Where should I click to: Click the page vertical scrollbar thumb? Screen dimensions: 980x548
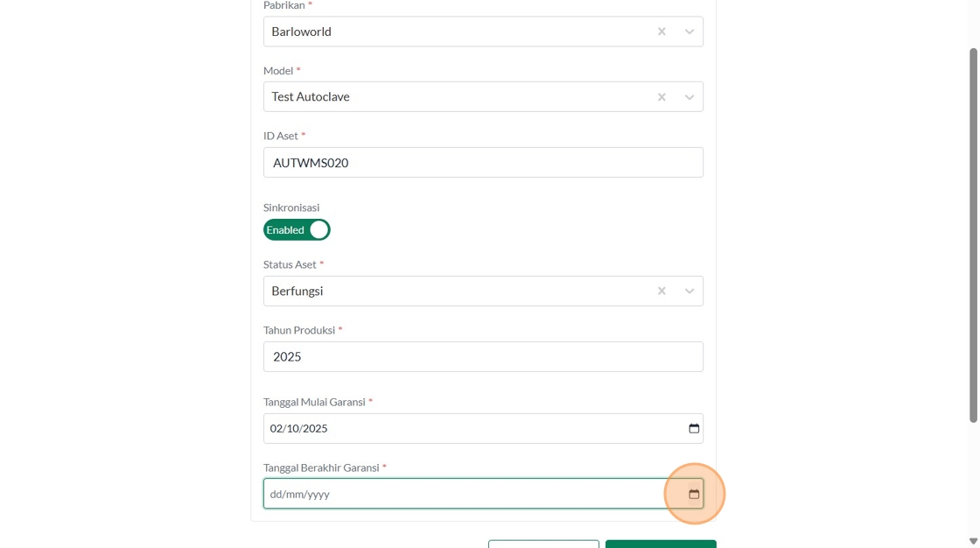tap(973, 236)
